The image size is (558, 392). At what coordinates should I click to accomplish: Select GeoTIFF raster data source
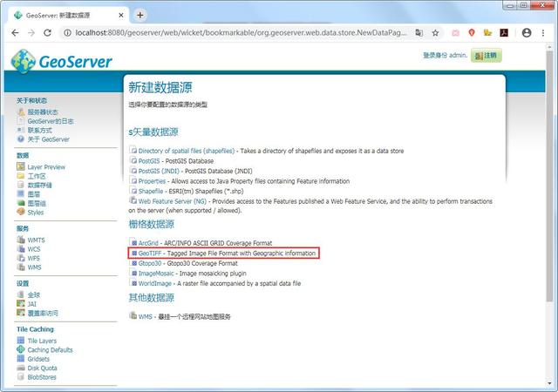click(x=150, y=253)
